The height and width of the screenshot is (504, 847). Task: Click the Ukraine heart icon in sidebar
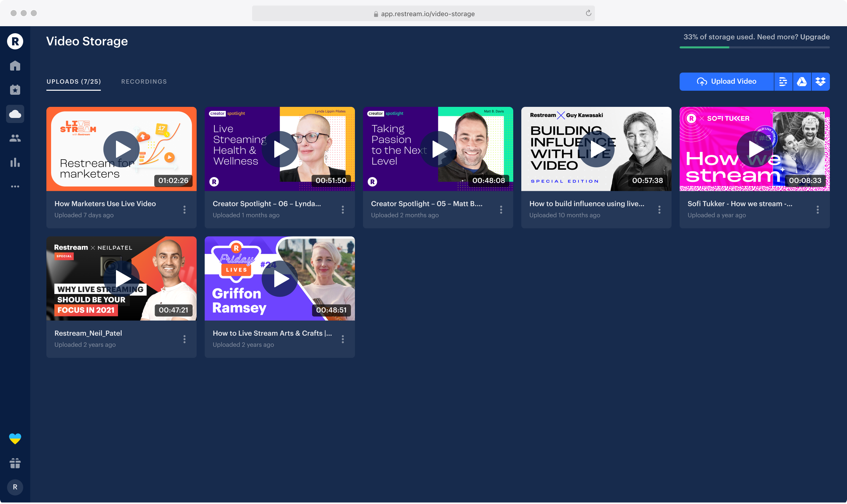click(15, 438)
